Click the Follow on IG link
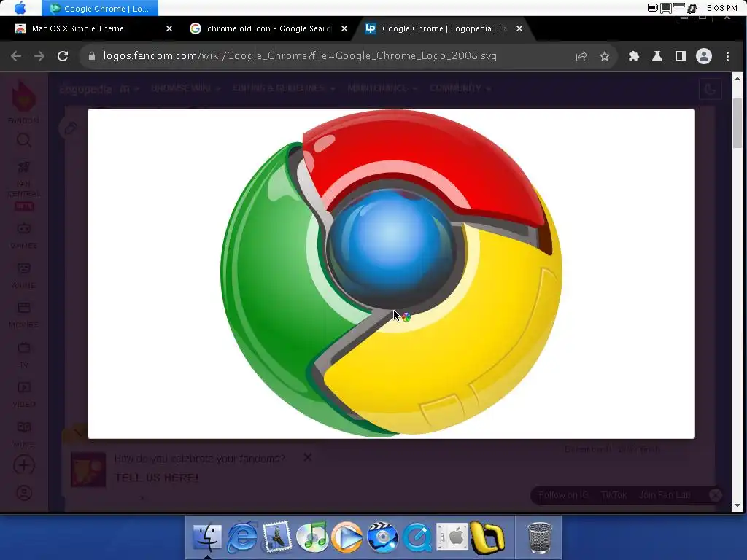Screen dimensions: 747x560 click(x=564, y=495)
